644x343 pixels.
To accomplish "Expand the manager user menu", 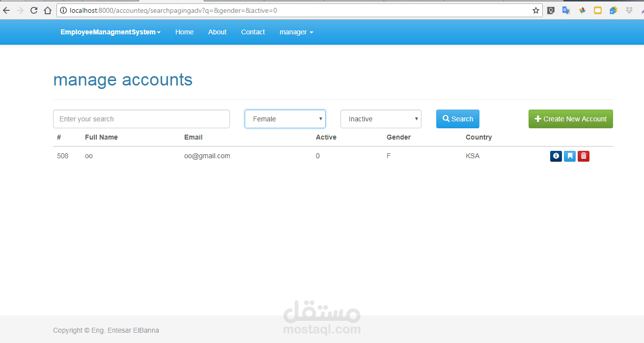I will [296, 32].
